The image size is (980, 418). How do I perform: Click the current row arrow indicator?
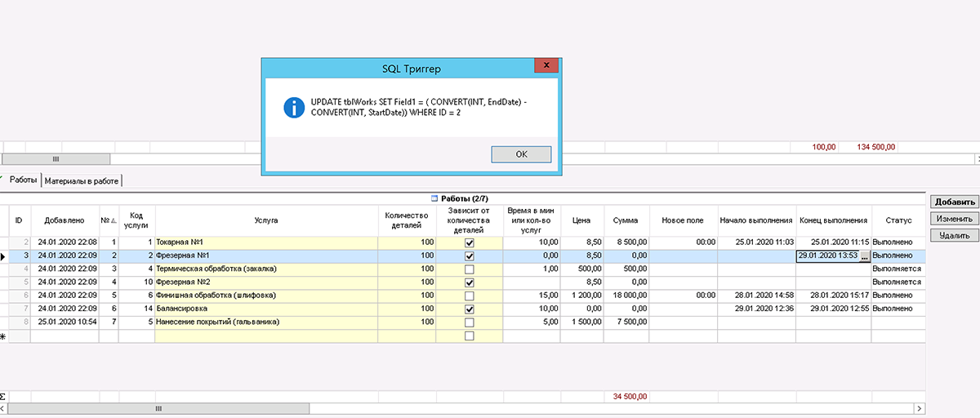(3, 256)
